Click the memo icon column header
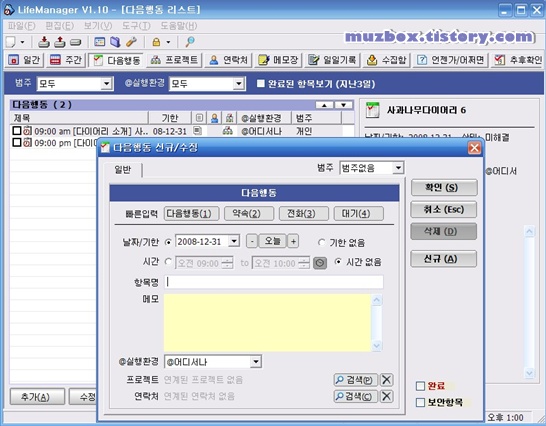 click(x=199, y=118)
